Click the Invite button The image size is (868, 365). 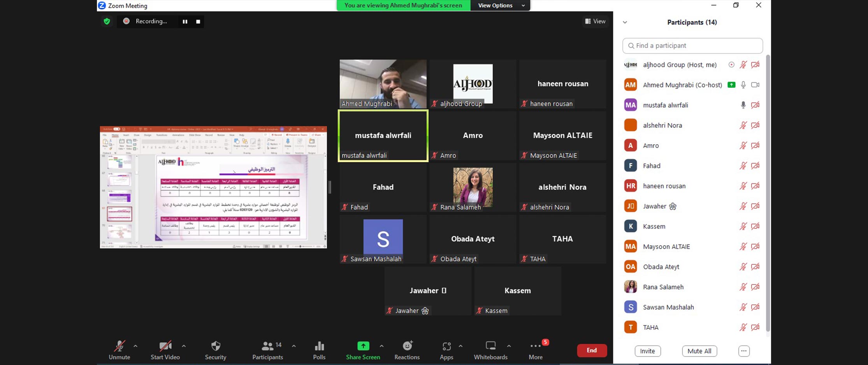(x=647, y=351)
